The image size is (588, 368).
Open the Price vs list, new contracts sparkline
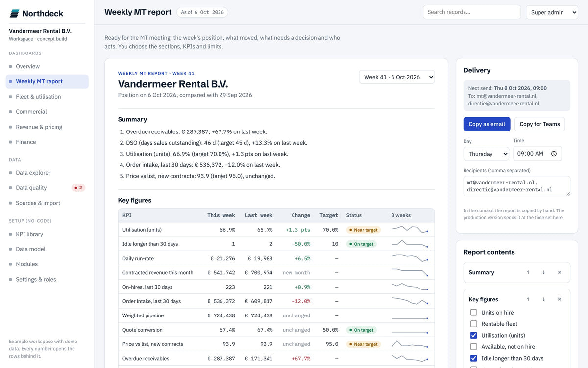[x=410, y=344]
